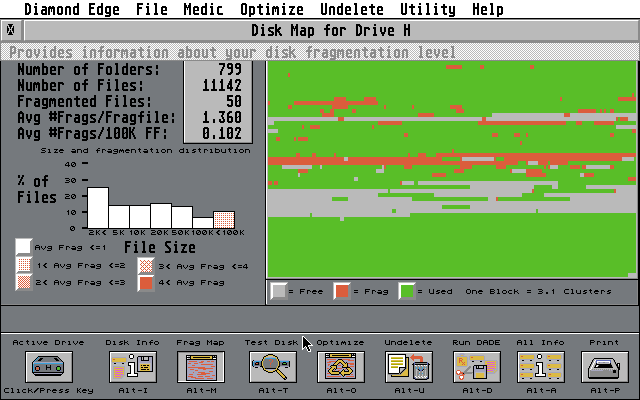Click the Alt-D shortcut label
640x400 pixels.
click(477, 391)
